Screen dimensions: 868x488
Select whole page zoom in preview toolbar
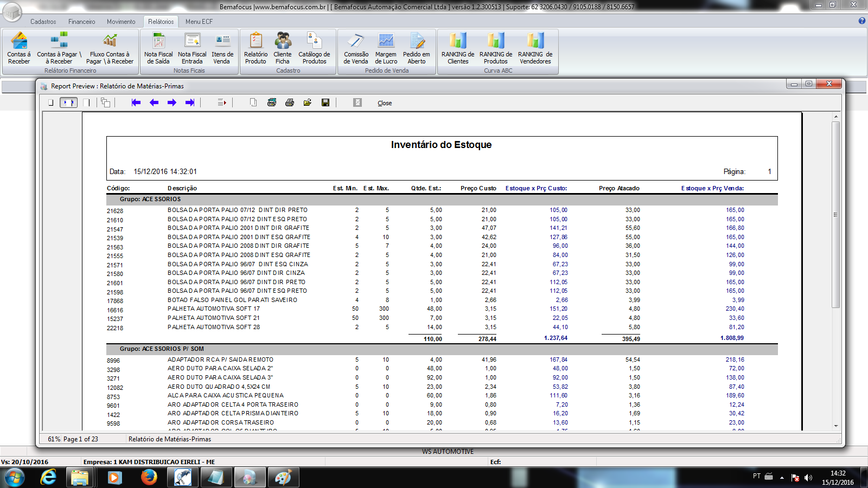50,102
